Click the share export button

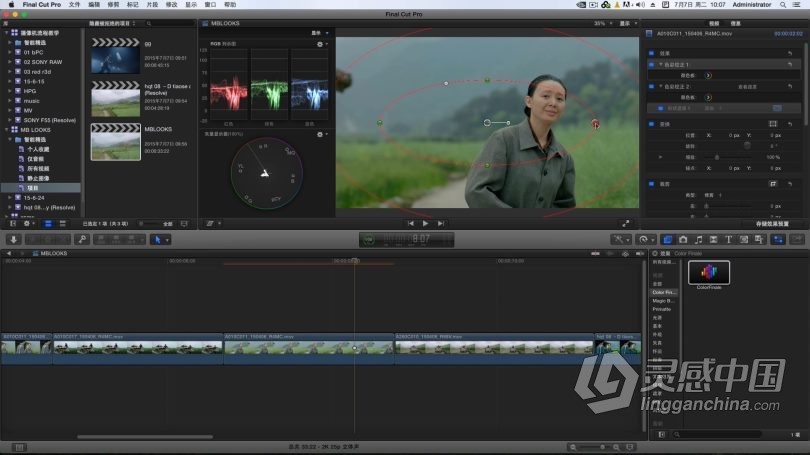[797, 240]
